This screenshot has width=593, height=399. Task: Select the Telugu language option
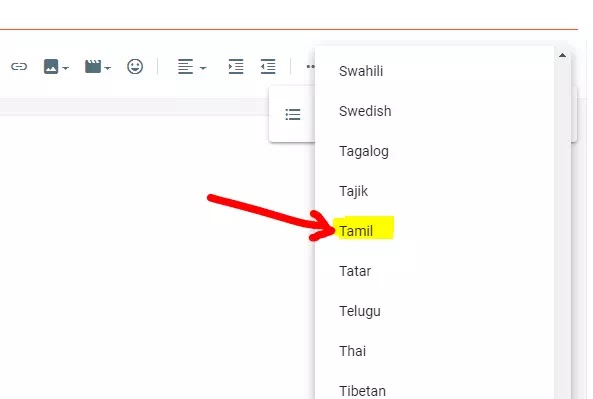pyautogui.click(x=434, y=311)
